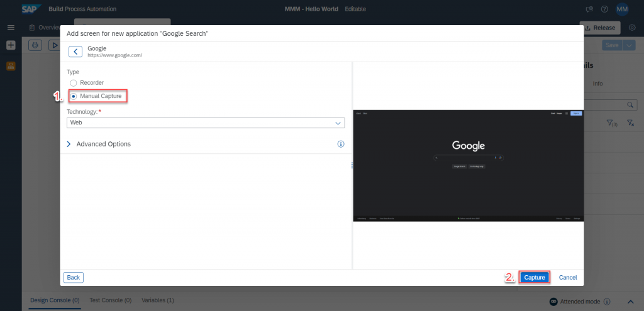Click the search magnifier icon in details panel
Image resolution: width=644 pixels, height=311 pixels.
630,105
